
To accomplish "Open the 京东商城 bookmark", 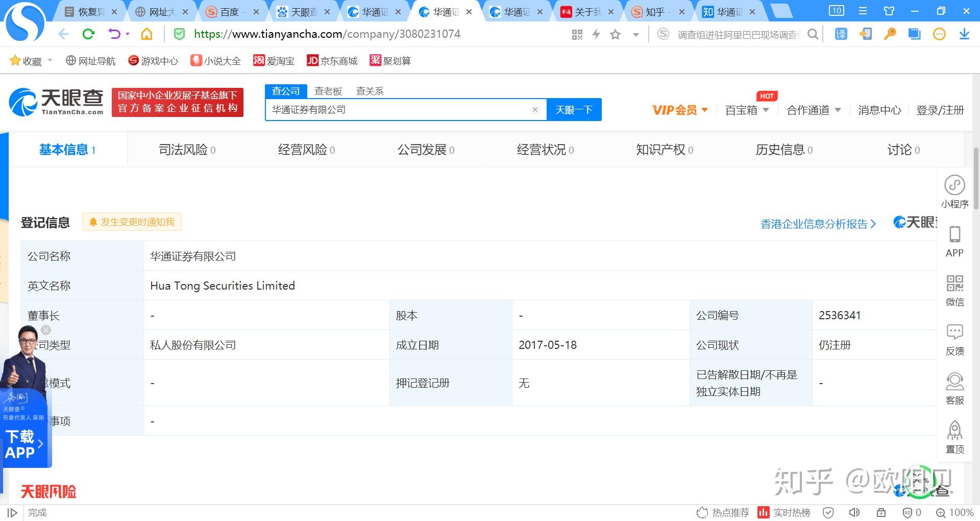I will (x=332, y=60).
